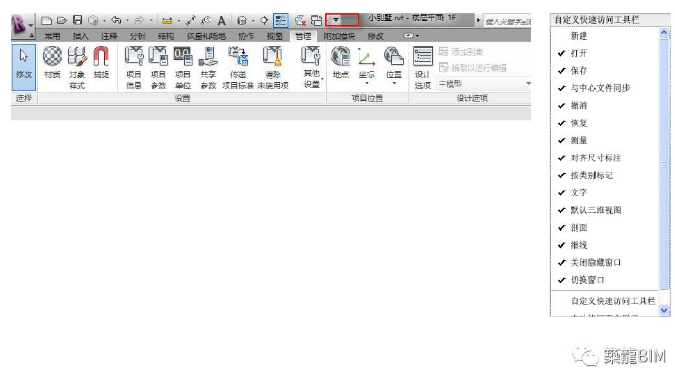This screenshot has height=379, width=675.
Task: Expand the dropdown arrow beside Measure tool
Action: tap(179, 20)
